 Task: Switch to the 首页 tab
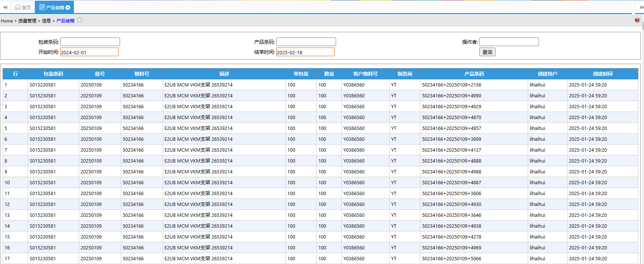23,7
